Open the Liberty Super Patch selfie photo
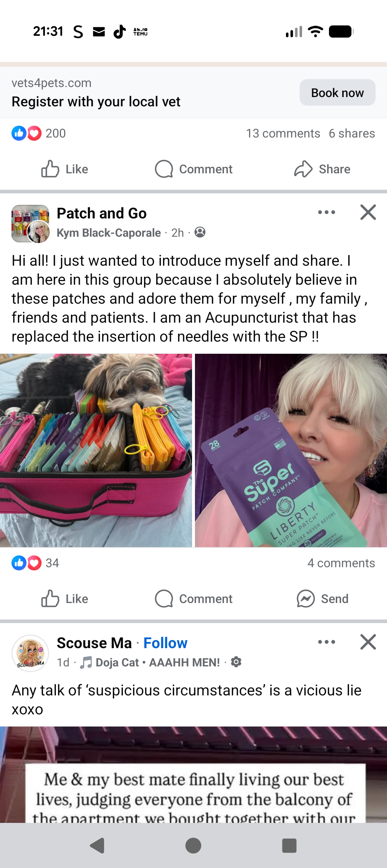 [x=291, y=450]
